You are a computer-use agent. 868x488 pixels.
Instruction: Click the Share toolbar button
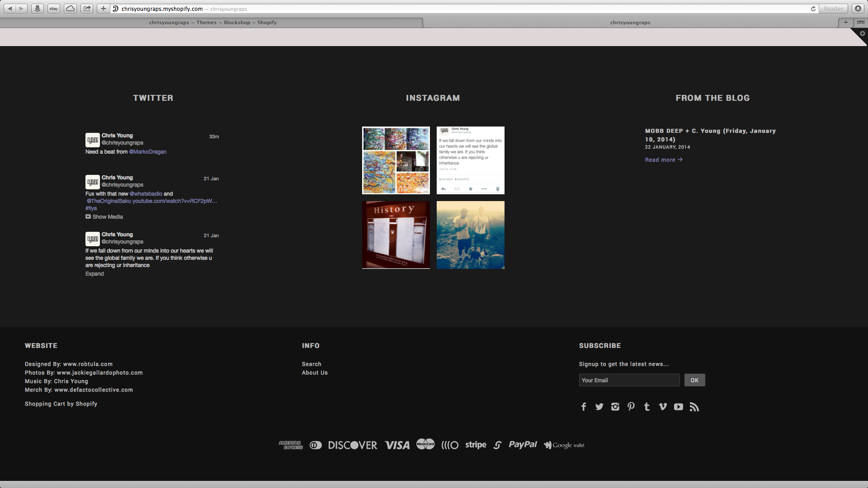87,9
